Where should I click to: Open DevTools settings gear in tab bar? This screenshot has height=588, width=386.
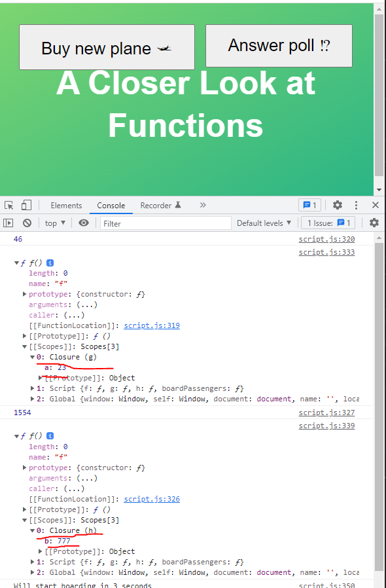tap(338, 205)
